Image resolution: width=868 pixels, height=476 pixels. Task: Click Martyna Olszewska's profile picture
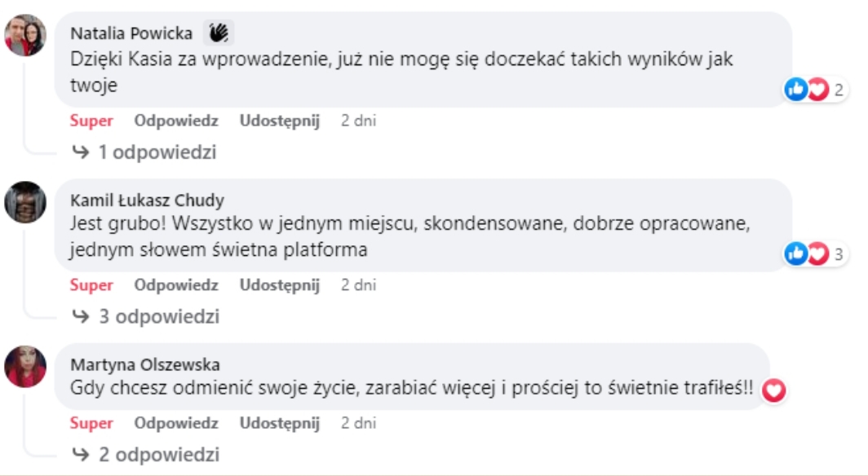[25, 366]
